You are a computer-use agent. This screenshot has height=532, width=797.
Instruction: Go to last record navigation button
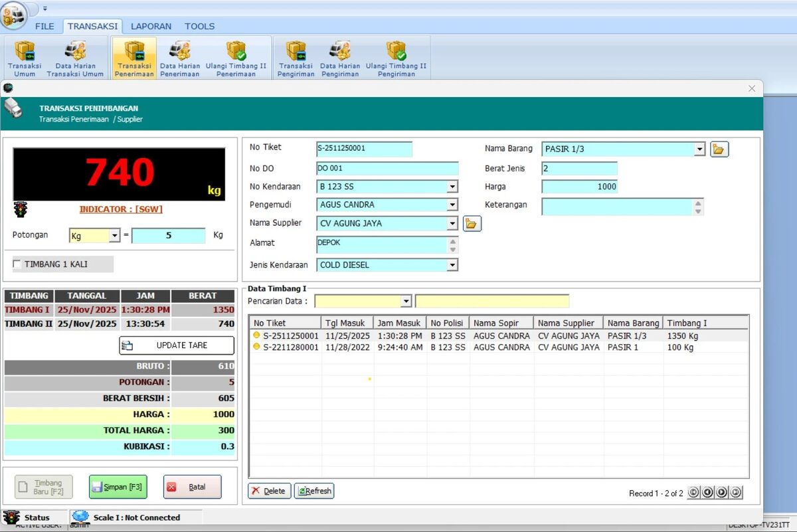coord(735,493)
